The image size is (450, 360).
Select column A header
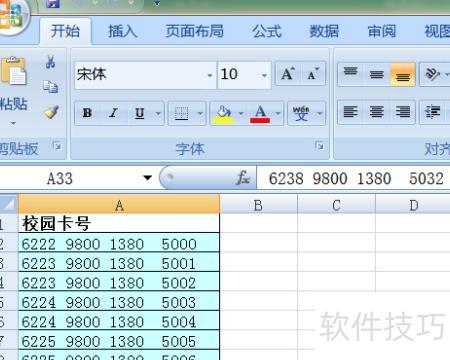point(119,204)
